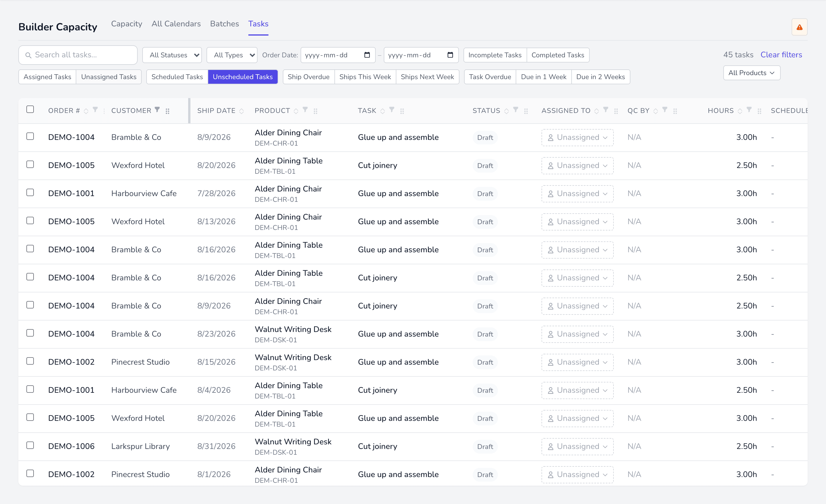The height and width of the screenshot is (504, 826).
Task: Check the DEMO-1002 Pinecrest Studio 8/15/2026 row
Action: (30, 361)
